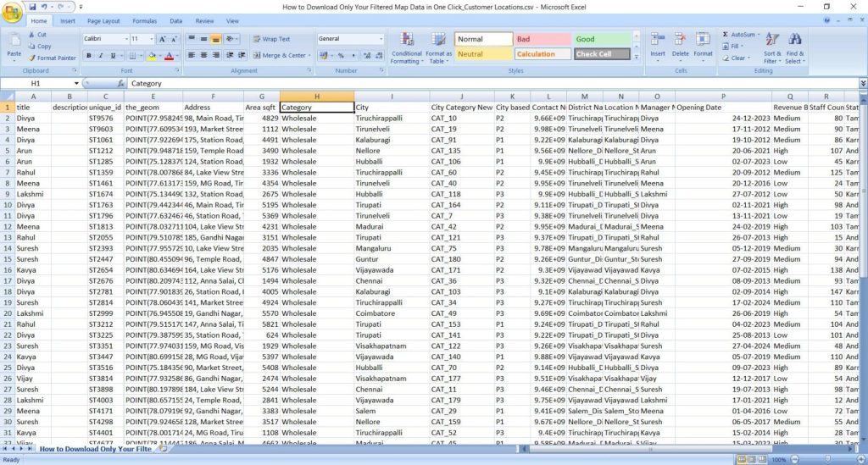Decrease font size with Shrink Font icon

(174, 39)
